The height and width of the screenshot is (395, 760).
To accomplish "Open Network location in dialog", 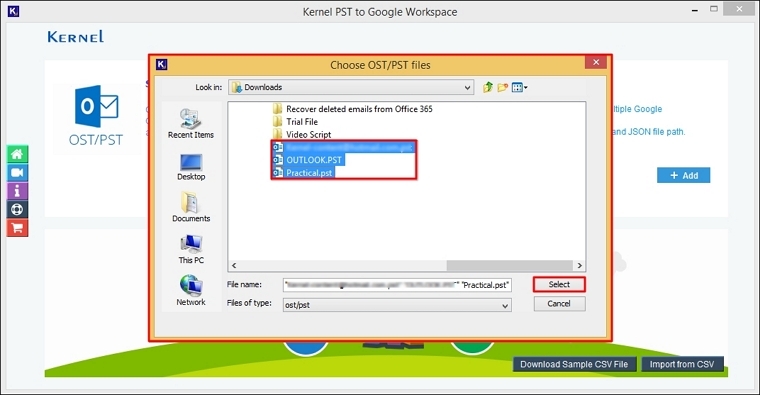I will [x=191, y=290].
